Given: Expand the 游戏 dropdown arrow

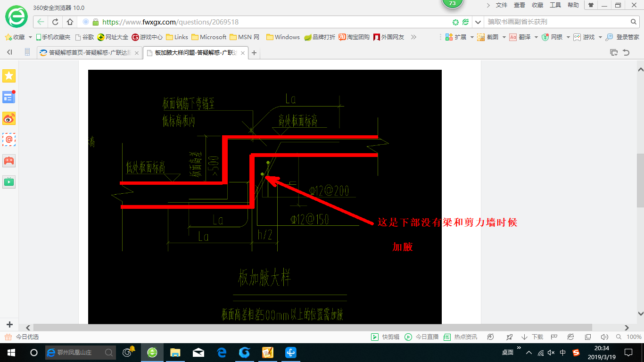Looking at the screenshot, I should coord(600,37).
